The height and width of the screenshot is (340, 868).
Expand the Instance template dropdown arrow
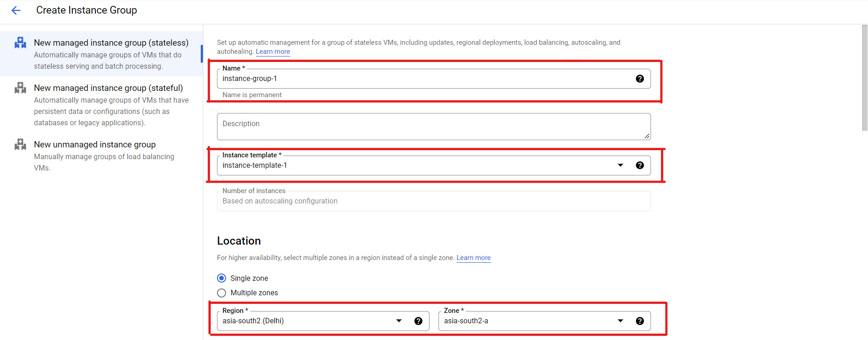[x=620, y=165]
